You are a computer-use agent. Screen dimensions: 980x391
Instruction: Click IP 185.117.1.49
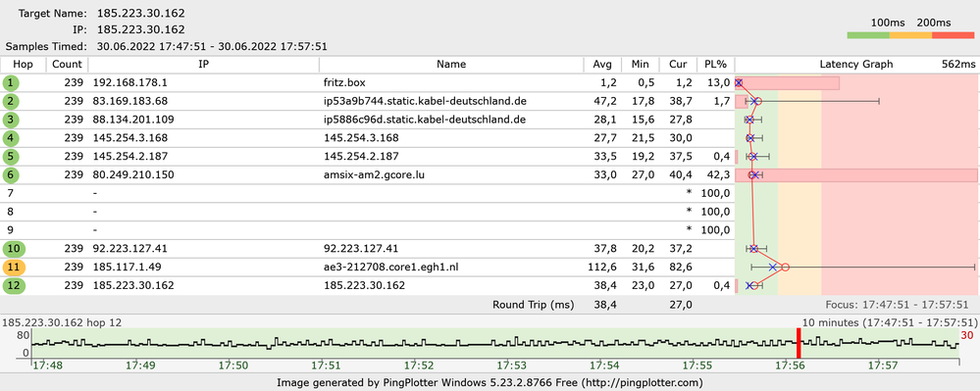127,268
